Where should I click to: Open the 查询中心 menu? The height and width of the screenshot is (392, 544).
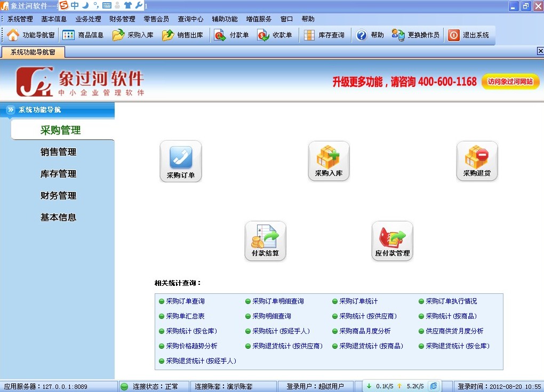[190, 19]
